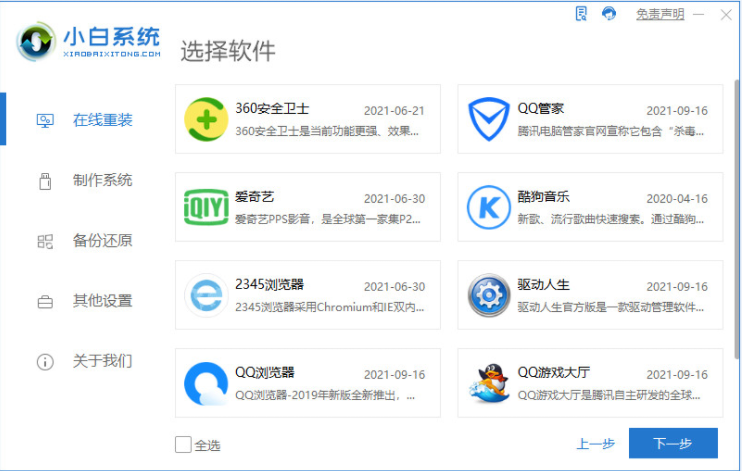Click 上一步 to go back
Viewport: 743px width, 471px height.
595,444
